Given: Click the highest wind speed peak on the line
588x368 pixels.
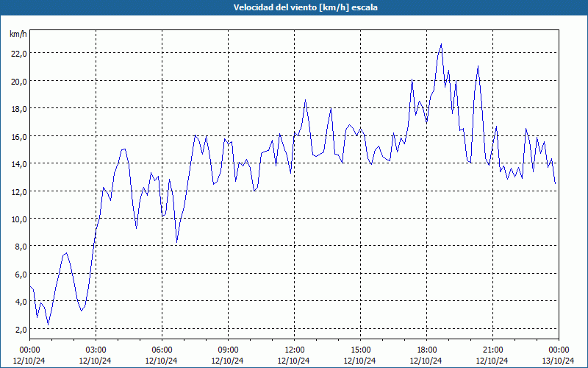Looking at the screenshot, I should point(441,44).
